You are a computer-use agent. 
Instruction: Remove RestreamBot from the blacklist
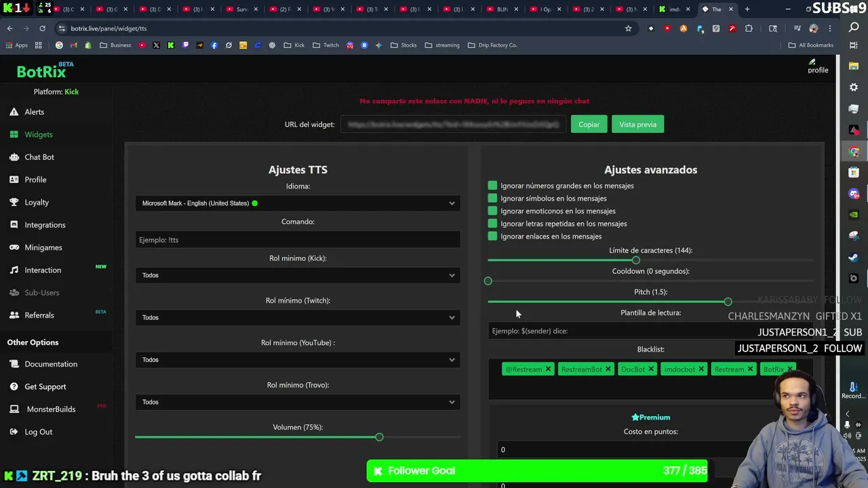(x=608, y=369)
